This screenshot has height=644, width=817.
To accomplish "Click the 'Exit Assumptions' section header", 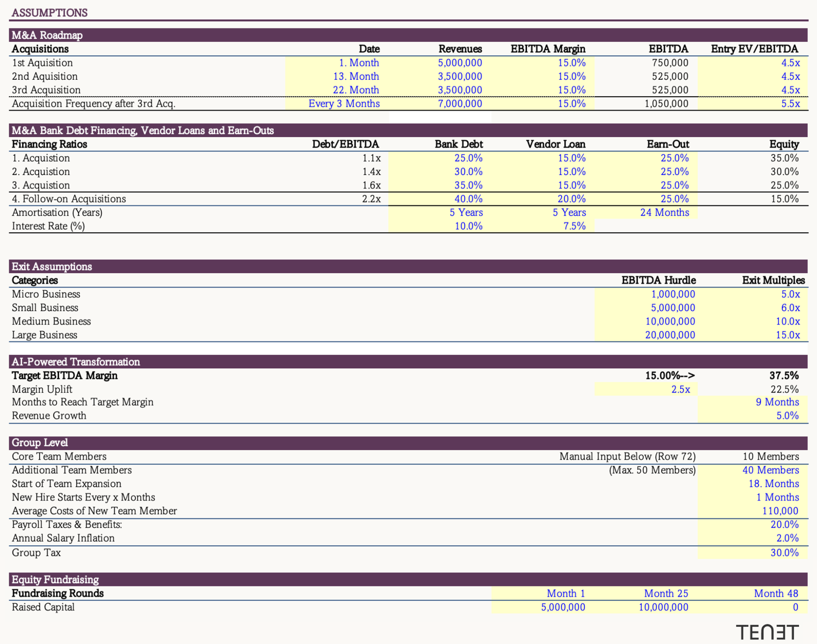I will coord(408,266).
